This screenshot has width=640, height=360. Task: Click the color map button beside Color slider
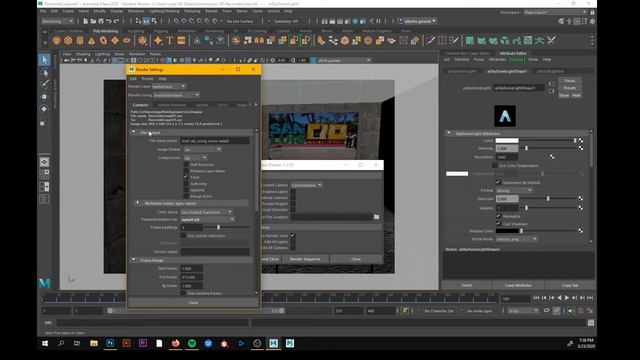(x=581, y=140)
